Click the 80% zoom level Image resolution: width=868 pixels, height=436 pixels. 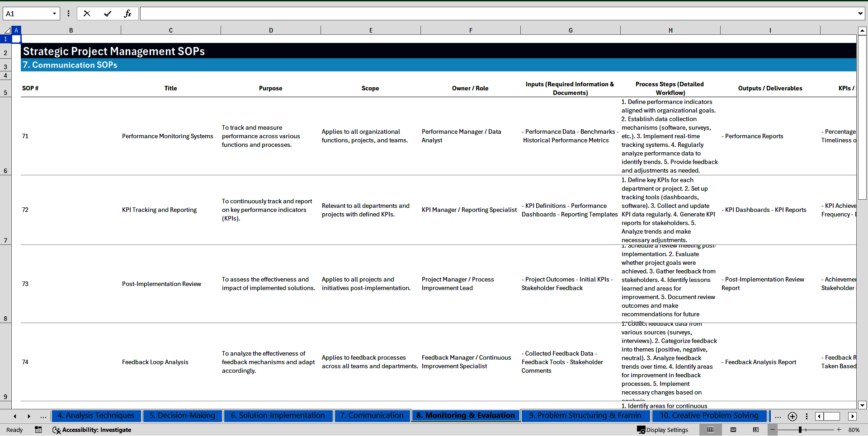(854, 430)
